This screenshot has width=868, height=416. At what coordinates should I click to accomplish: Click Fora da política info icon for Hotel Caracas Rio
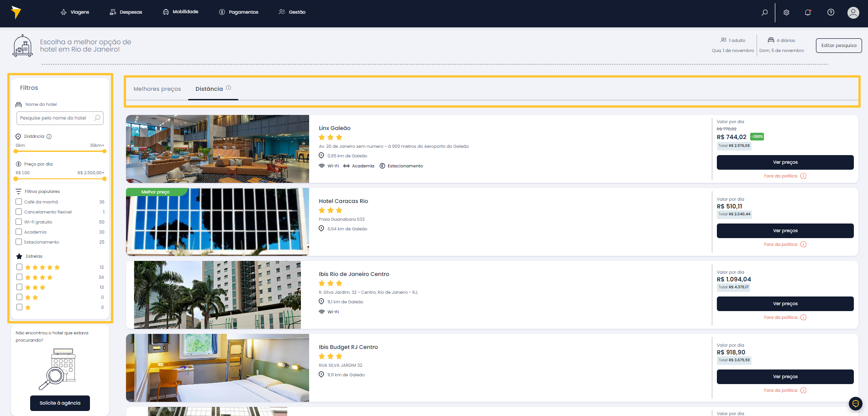point(803,244)
